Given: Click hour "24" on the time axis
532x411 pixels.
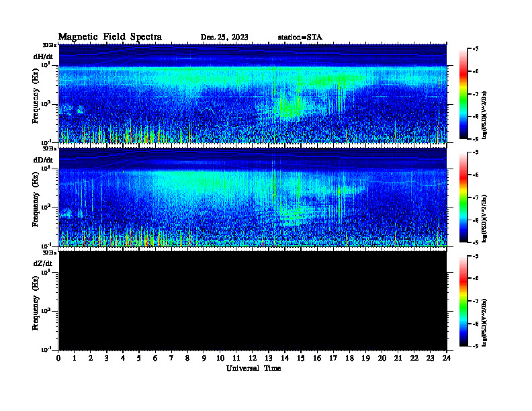Looking at the screenshot, I should [447, 358].
